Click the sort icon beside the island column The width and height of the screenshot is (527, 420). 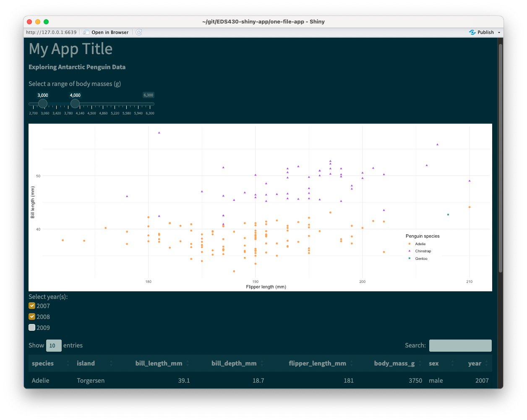point(110,363)
